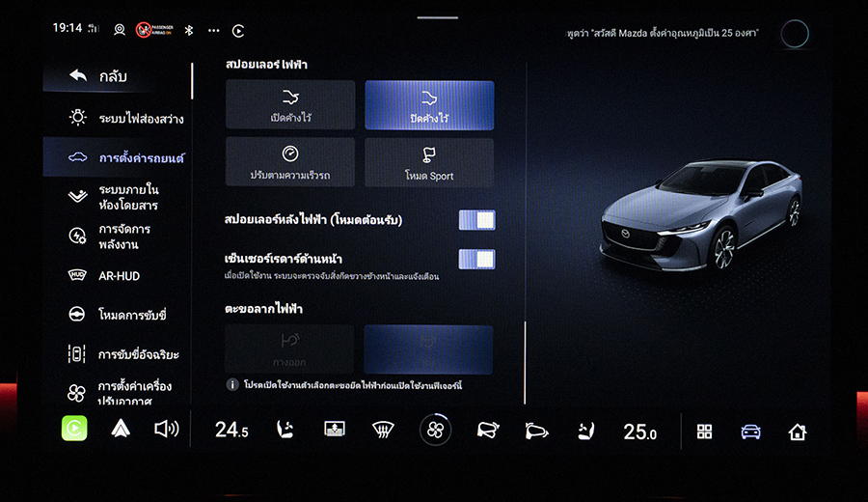Image resolution: width=868 pixels, height=502 pixels.
Task: Select the highlighted car settings icon
Action: (750, 432)
